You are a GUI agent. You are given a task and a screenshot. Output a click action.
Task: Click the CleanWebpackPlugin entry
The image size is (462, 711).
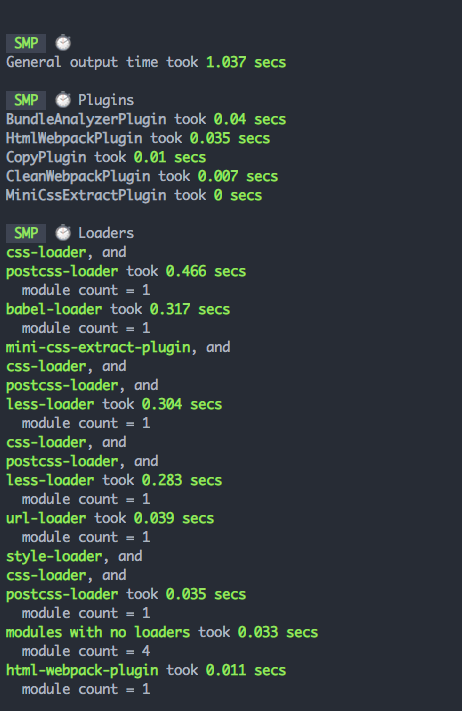[142, 176]
